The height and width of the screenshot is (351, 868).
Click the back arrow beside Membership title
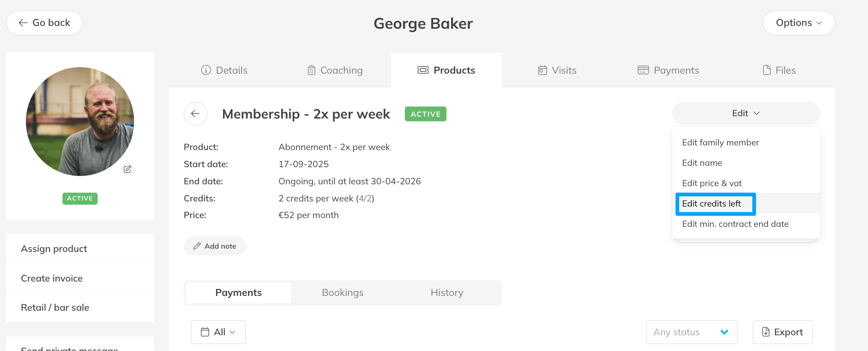(x=195, y=114)
